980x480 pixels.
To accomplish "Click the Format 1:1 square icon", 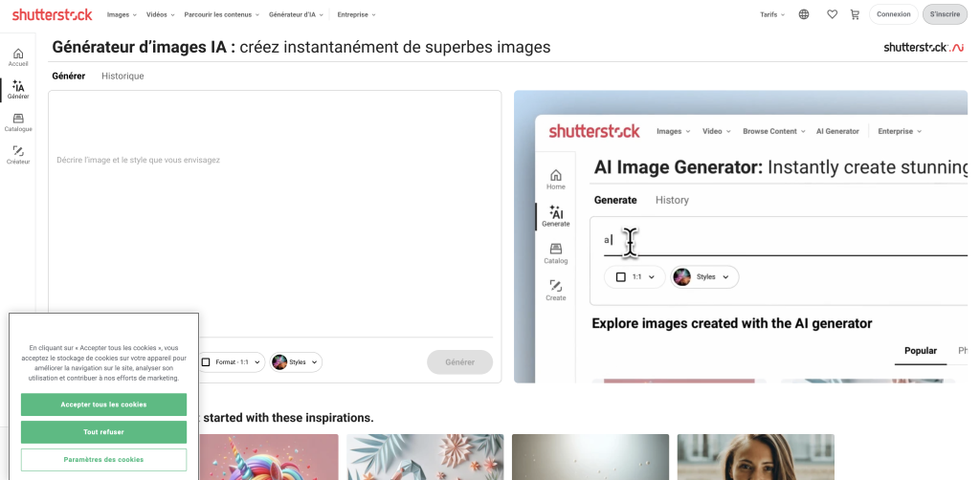I will point(206,362).
